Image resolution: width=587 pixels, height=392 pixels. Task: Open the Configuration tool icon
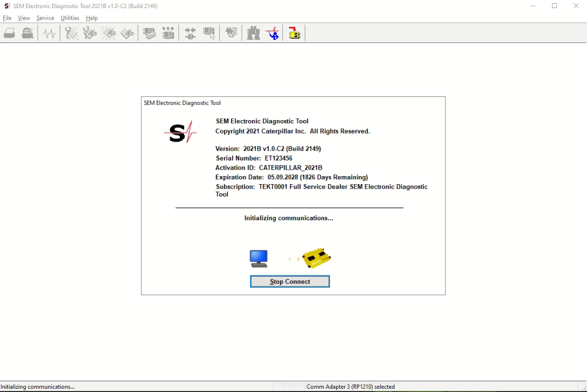[x=168, y=33]
